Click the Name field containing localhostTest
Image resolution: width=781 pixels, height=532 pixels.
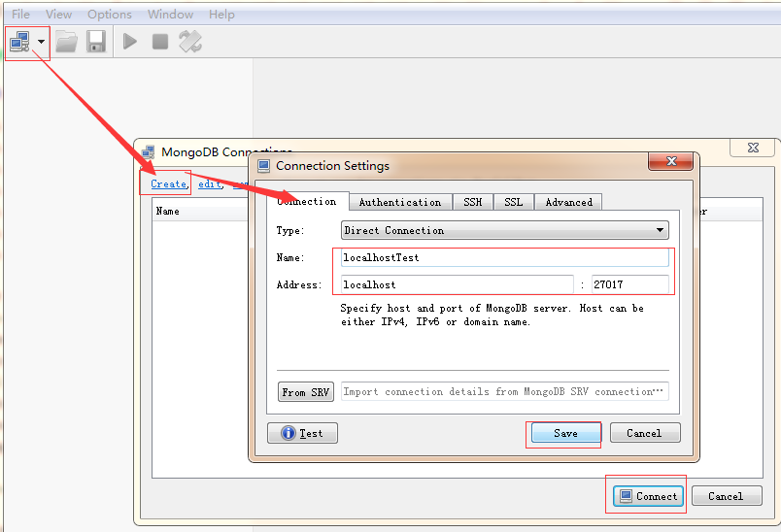504,257
